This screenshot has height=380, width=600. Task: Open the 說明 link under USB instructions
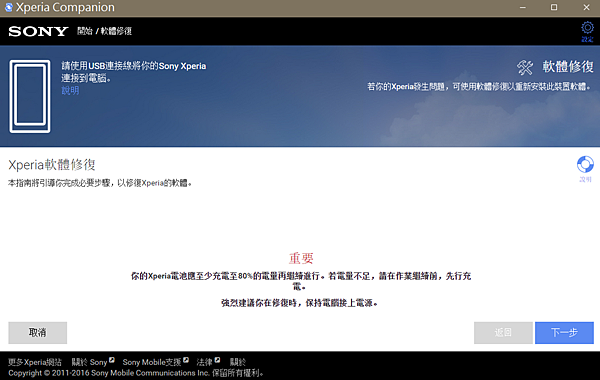tap(70, 91)
